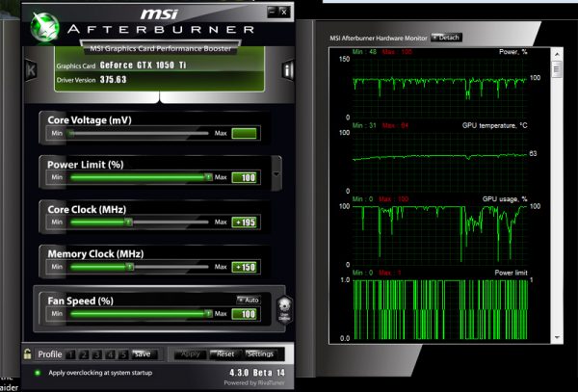The height and width of the screenshot is (392, 578).
Task: Click the Core Voltage value field
Action: pos(244,133)
